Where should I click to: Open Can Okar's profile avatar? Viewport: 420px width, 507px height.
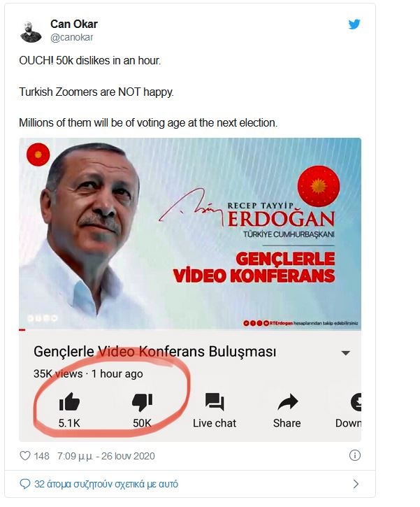31,31
